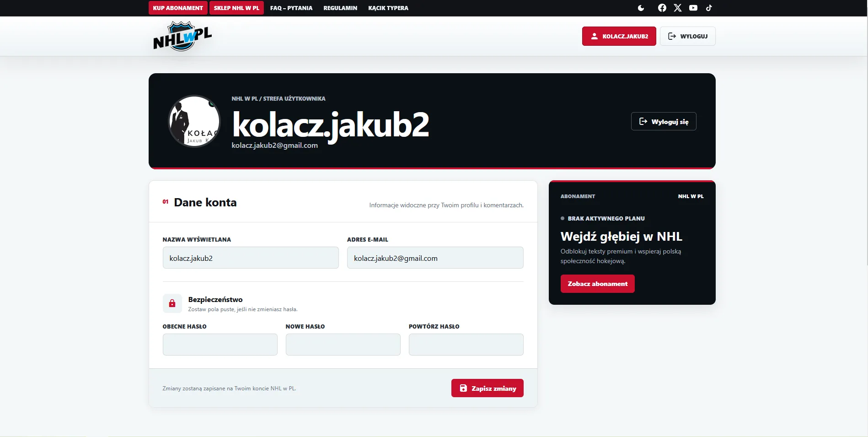Click the 'Wejdź głębiej w NHL' heading
The width and height of the screenshot is (868, 437).
coord(622,236)
